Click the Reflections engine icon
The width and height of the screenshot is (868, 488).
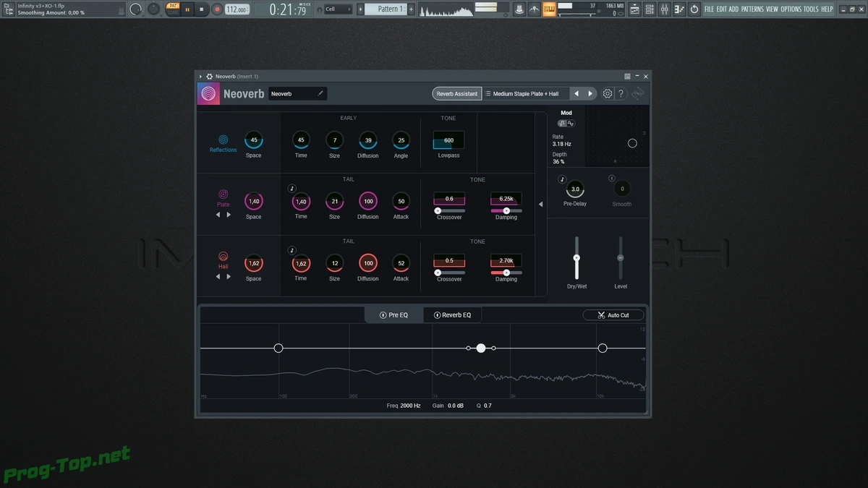[x=223, y=140]
